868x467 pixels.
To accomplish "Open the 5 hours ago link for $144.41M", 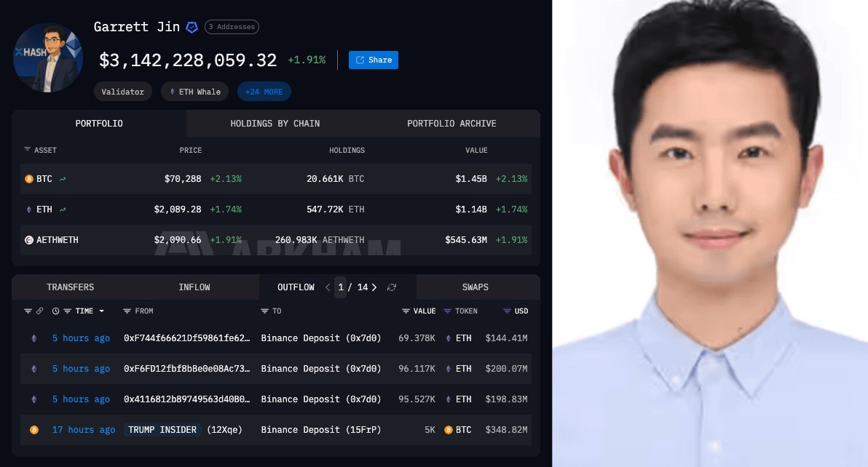I will coord(81,338).
